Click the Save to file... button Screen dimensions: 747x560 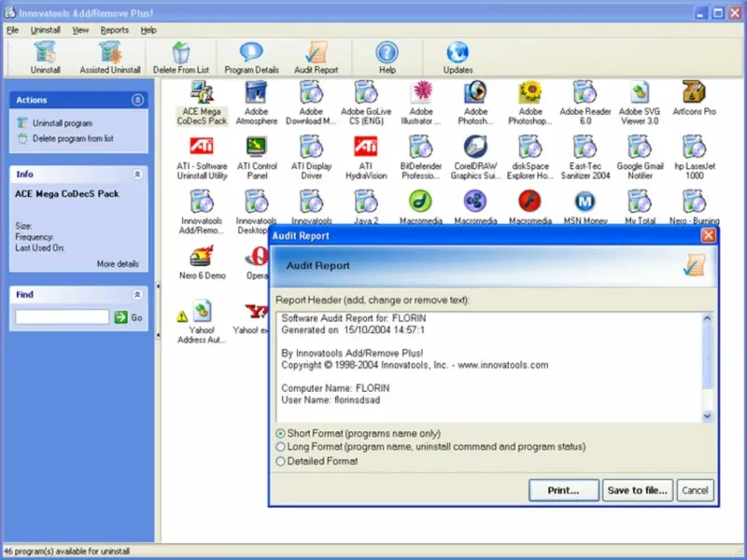coord(638,490)
